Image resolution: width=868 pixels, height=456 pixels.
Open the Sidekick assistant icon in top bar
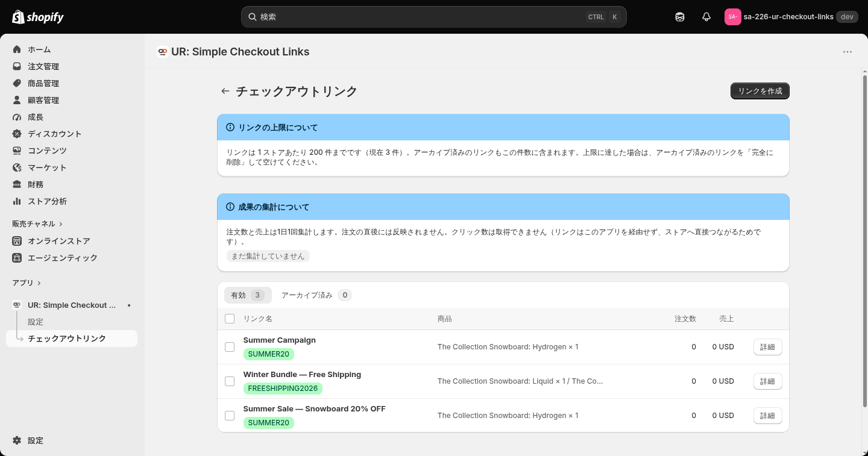680,17
